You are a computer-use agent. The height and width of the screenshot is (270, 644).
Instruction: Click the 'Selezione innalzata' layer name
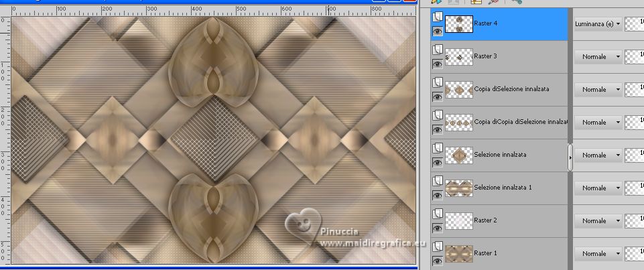[x=500, y=155]
